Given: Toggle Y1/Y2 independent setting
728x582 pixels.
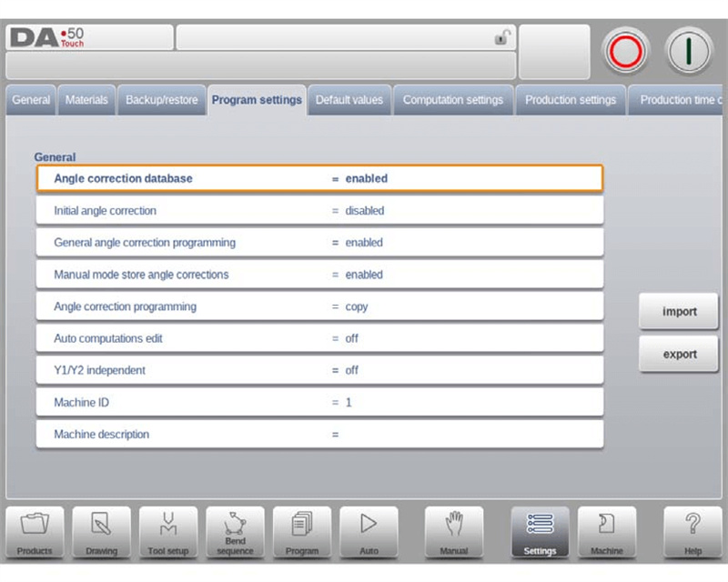Looking at the screenshot, I should pos(320,370).
